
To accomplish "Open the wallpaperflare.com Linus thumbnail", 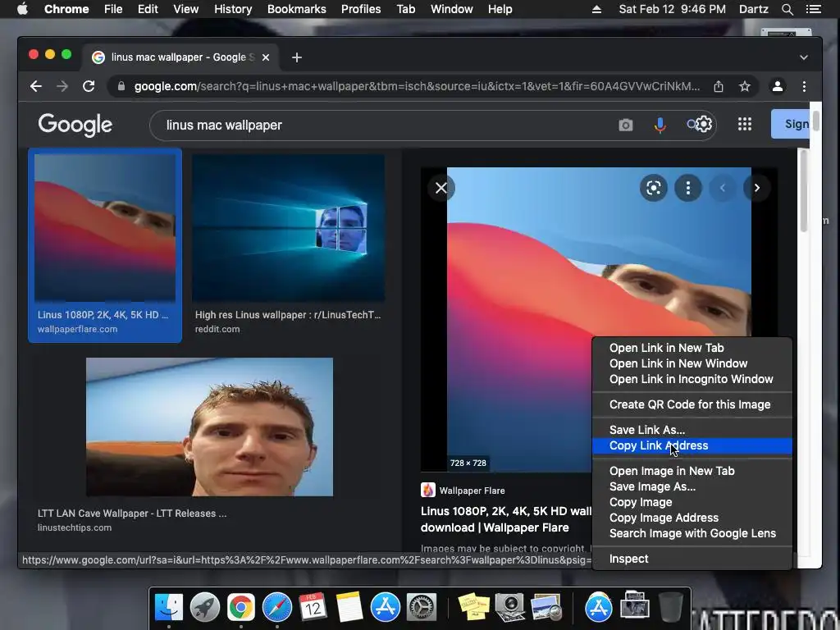I will pyautogui.click(x=105, y=227).
